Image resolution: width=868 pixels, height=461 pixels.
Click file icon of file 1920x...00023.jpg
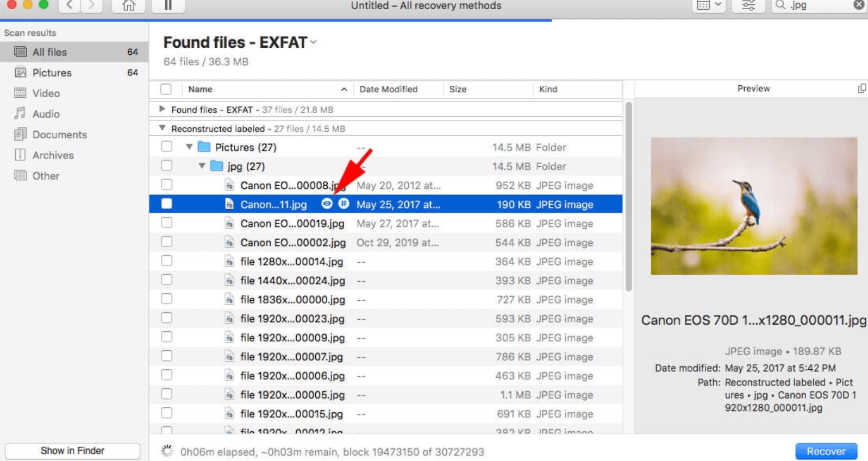(229, 319)
